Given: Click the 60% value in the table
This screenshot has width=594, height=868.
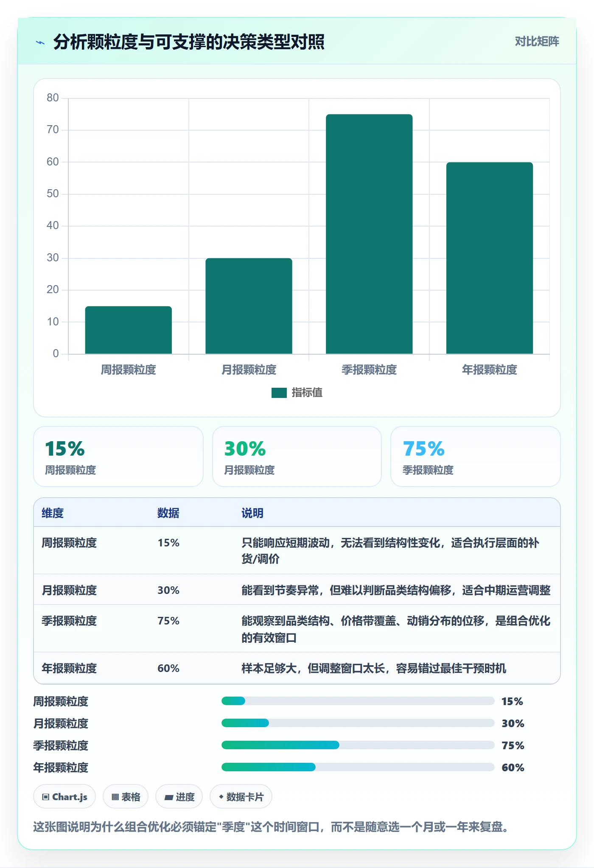Looking at the screenshot, I should click(168, 669).
